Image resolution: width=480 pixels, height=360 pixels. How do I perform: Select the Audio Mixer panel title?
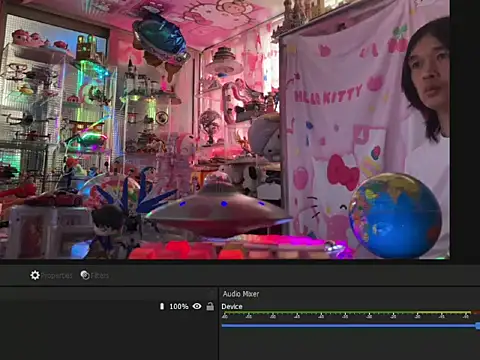pos(241,294)
